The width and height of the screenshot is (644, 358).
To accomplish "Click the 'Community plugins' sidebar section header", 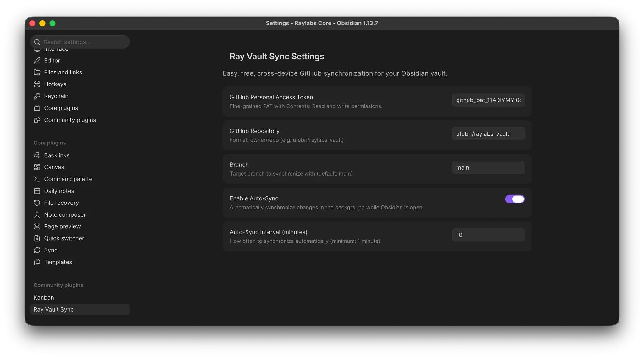I will 58,285.
